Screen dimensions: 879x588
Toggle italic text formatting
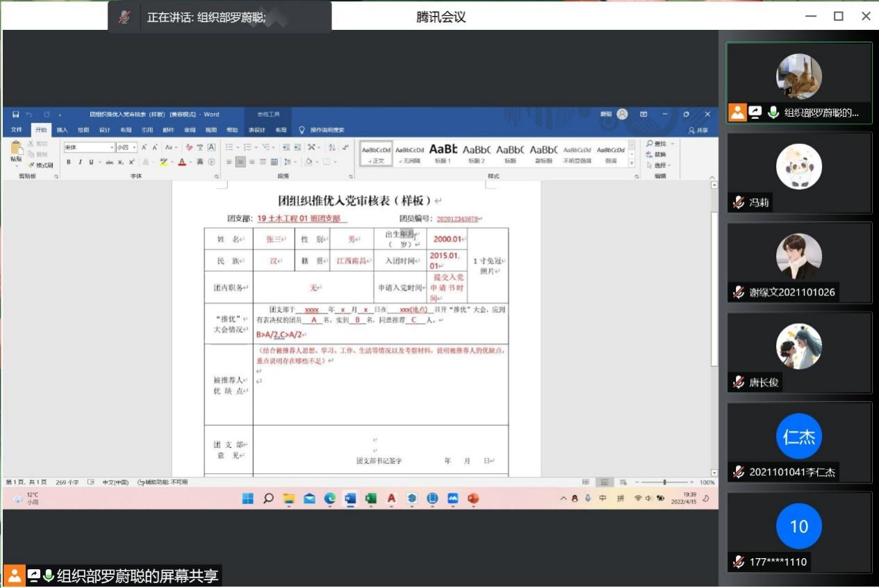pyautogui.click(x=80, y=162)
